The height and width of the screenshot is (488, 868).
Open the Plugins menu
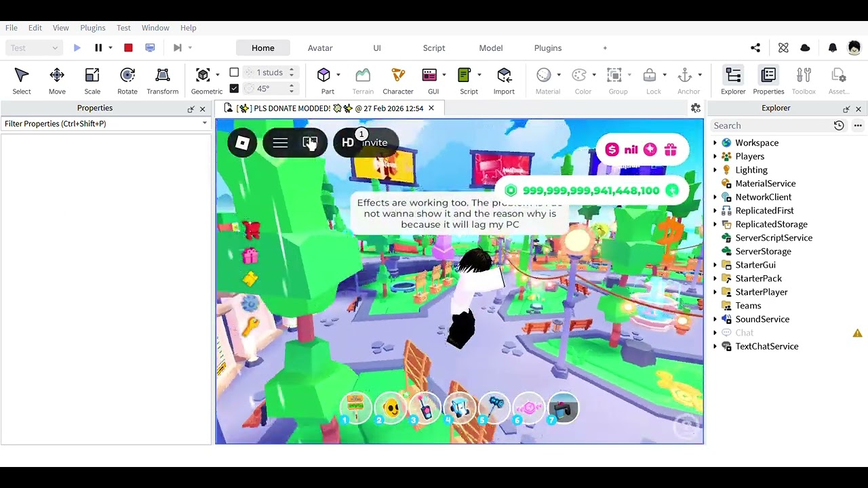(x=93, y=28)
